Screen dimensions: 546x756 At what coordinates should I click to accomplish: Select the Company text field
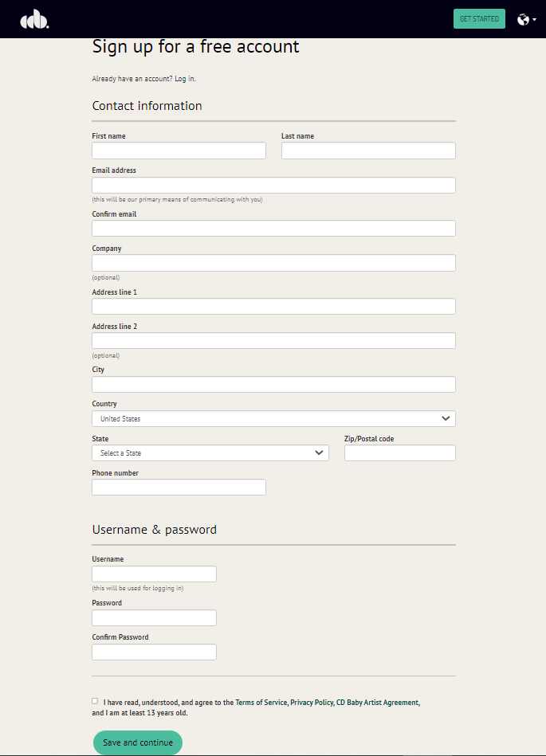point(273,263)
